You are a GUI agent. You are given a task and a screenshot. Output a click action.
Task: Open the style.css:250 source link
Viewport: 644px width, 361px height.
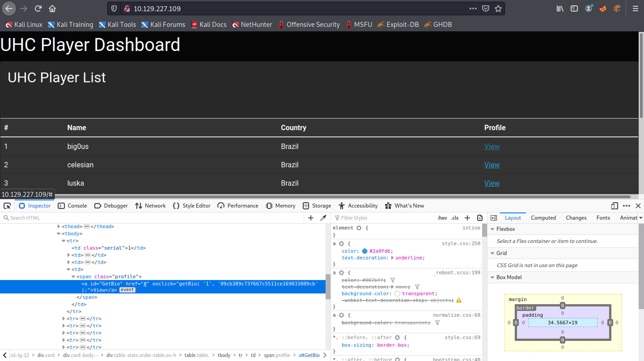click(x=461, y=244)
